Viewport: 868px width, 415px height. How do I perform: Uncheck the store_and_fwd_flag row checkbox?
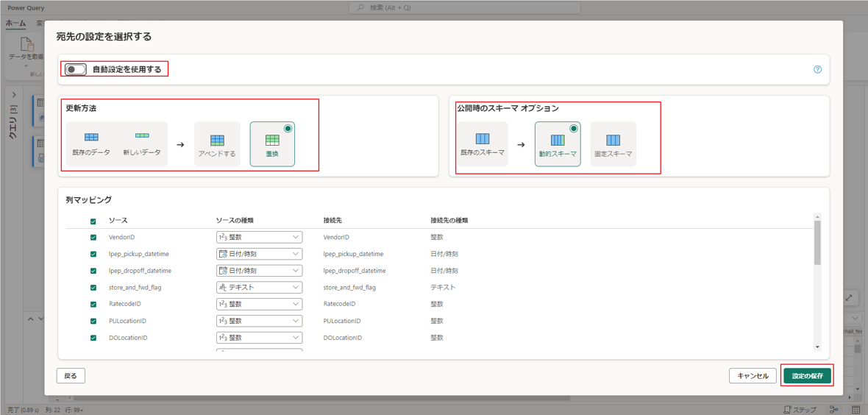point(93,288)
